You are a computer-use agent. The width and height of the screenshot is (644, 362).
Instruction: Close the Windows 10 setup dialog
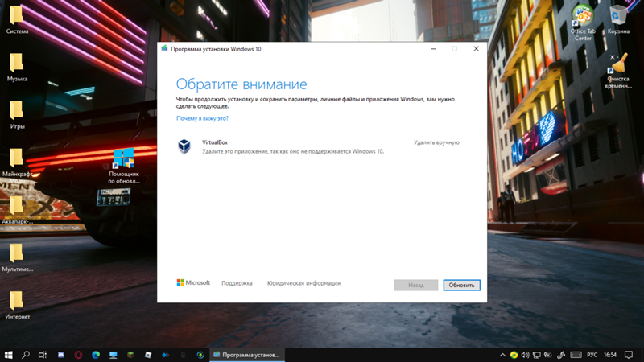(476, 49)
